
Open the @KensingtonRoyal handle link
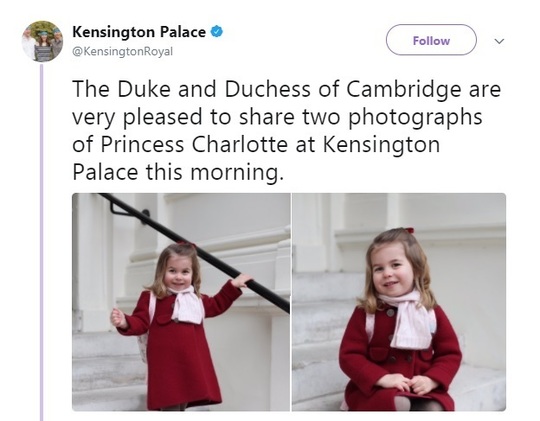tap(122, 51)
